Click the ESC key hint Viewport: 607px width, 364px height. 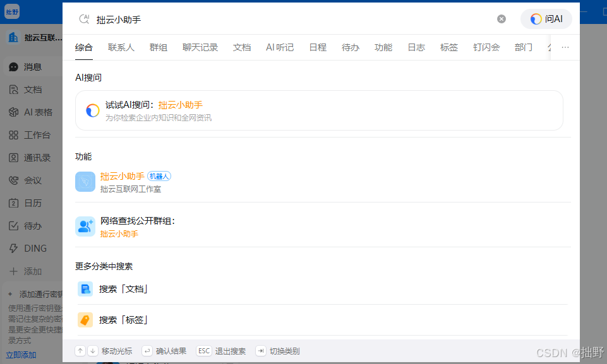coord(204,351)
